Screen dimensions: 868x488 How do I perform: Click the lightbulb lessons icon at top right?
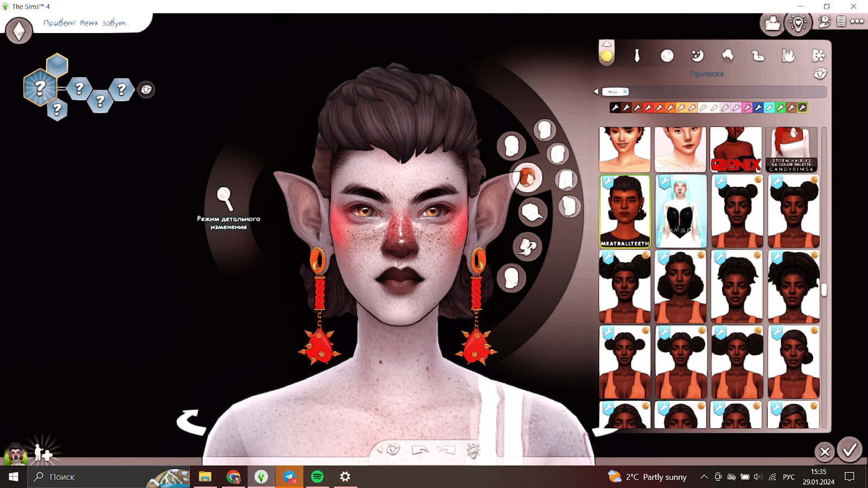(x=798, y=23)
